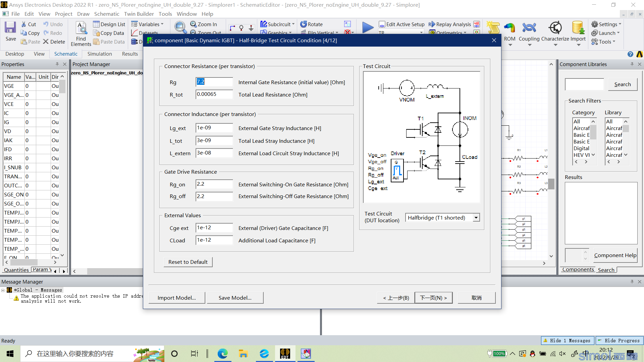
Task: Open the File menu
Action: (x=15, y=14)
